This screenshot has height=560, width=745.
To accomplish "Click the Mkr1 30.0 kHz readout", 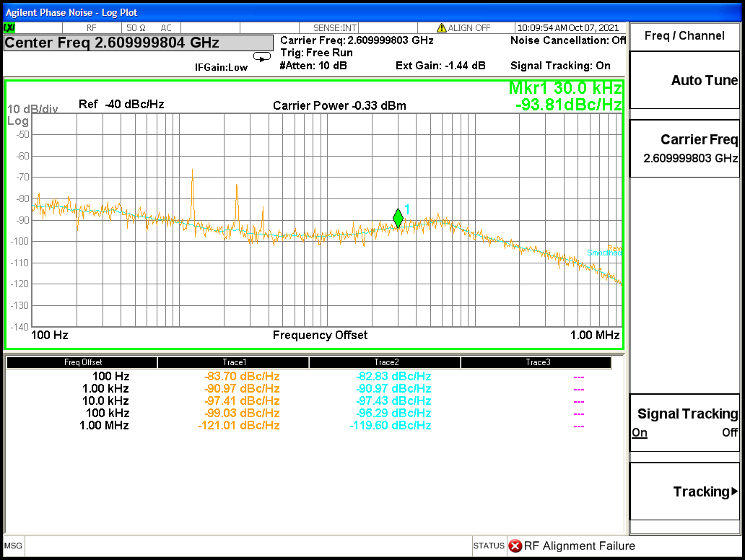I will coord(565,88).
